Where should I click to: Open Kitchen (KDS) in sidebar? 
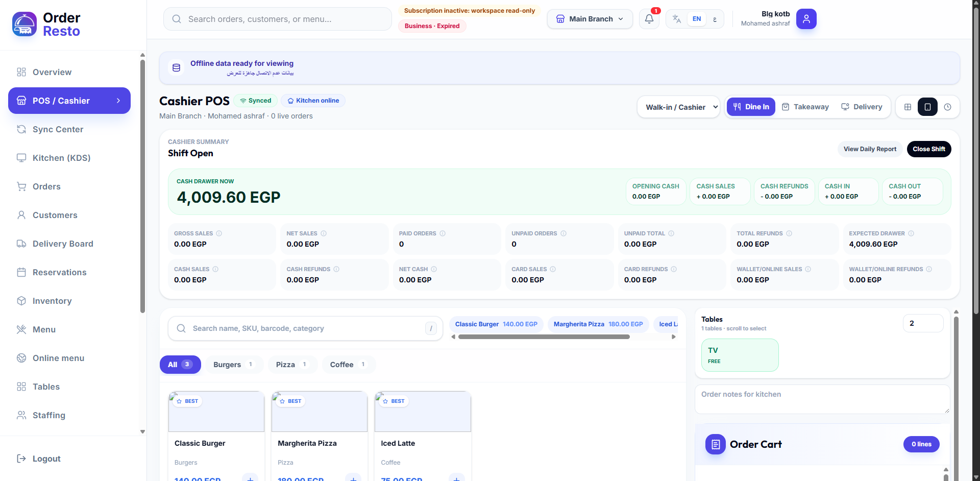pyautogui.click(x=69, y=158)
